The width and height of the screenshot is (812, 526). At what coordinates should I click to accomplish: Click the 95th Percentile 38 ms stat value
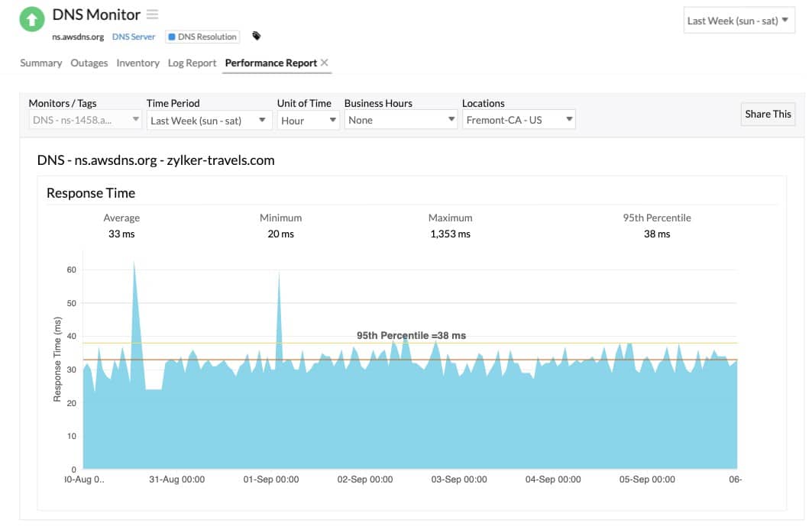(657, 234)
